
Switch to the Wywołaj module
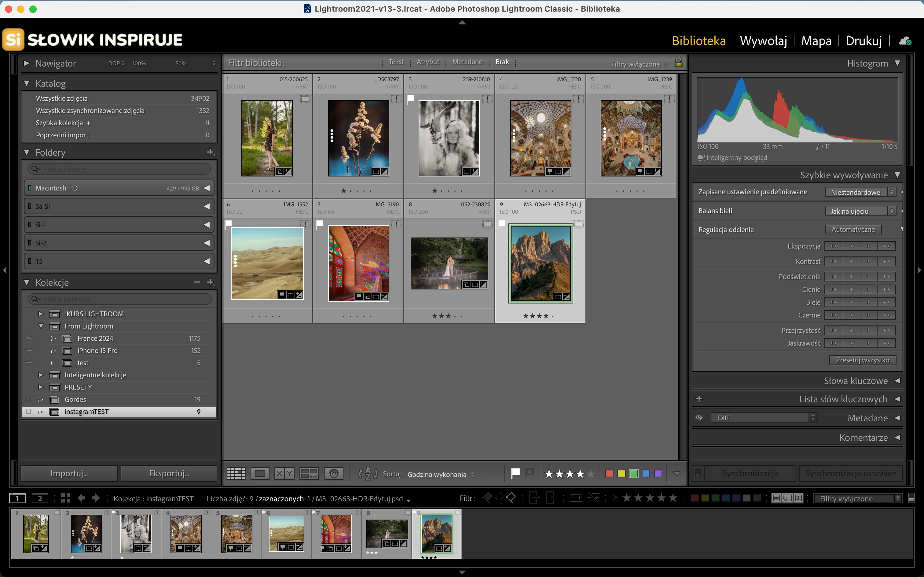click(x=763, y=41)
